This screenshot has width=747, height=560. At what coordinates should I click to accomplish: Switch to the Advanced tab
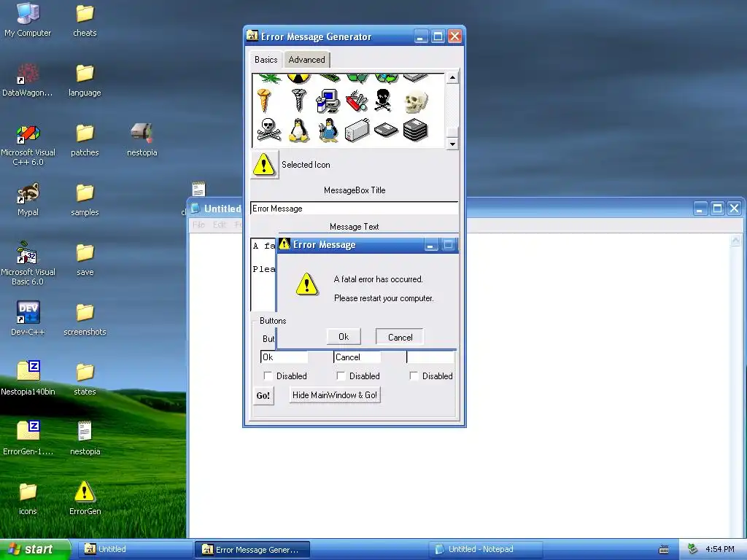pyautogui.click(x=306, y=60)
